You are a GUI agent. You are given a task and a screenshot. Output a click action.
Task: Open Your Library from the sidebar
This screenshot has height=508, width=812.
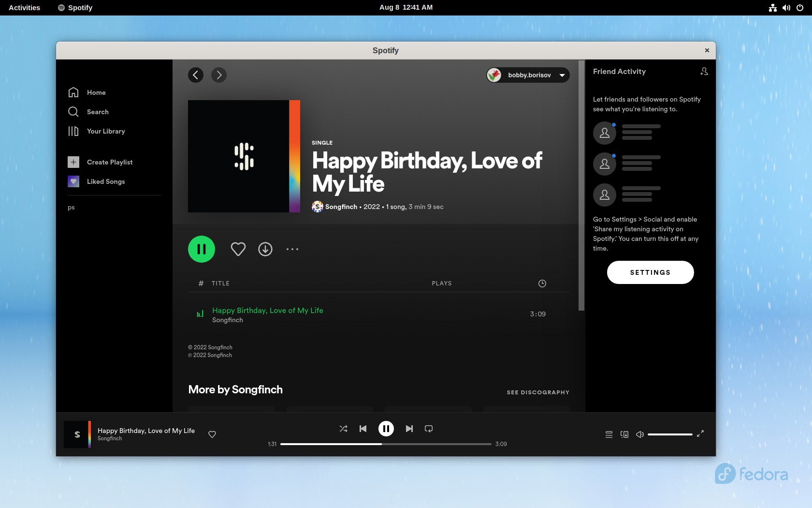click(73, 131)
